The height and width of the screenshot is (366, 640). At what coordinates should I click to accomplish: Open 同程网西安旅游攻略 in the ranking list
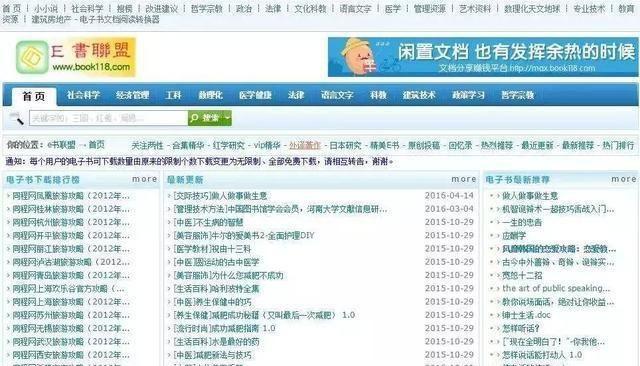coord(71,355)
